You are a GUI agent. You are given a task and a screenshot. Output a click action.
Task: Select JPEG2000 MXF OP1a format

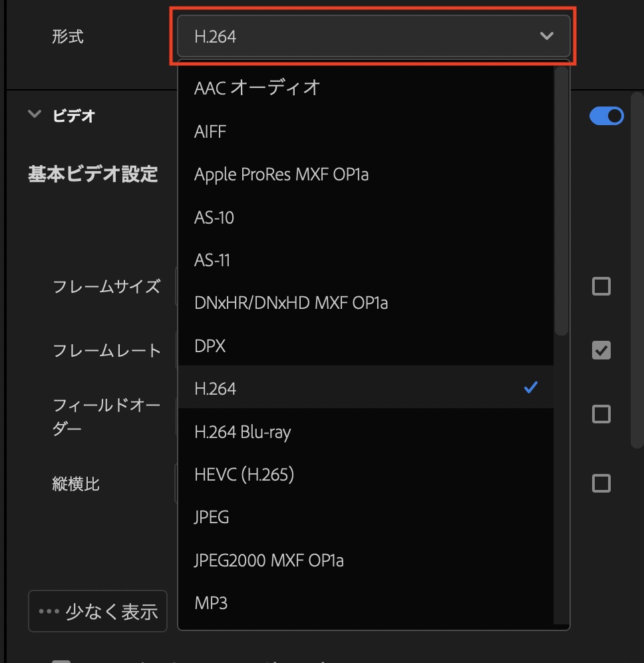pos(365,560)
